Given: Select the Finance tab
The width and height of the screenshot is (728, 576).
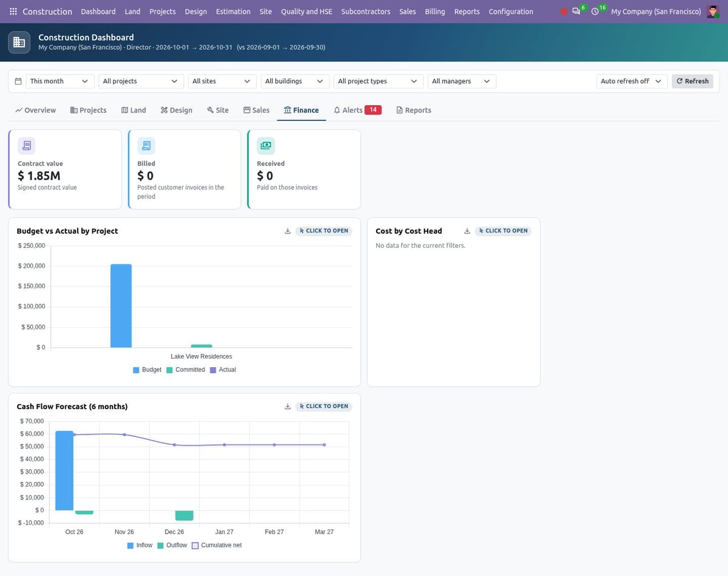Looking at the screenshot, I should tap(302, 110).
